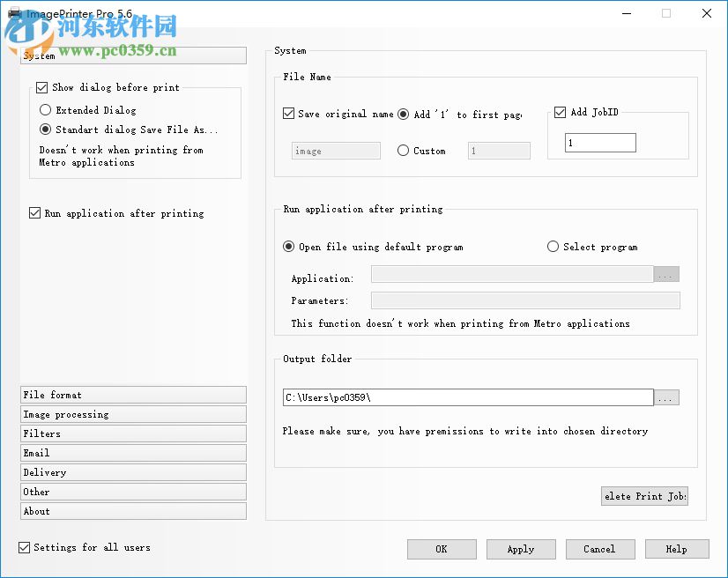Uncheck Save original name

[x=288, y=114]
